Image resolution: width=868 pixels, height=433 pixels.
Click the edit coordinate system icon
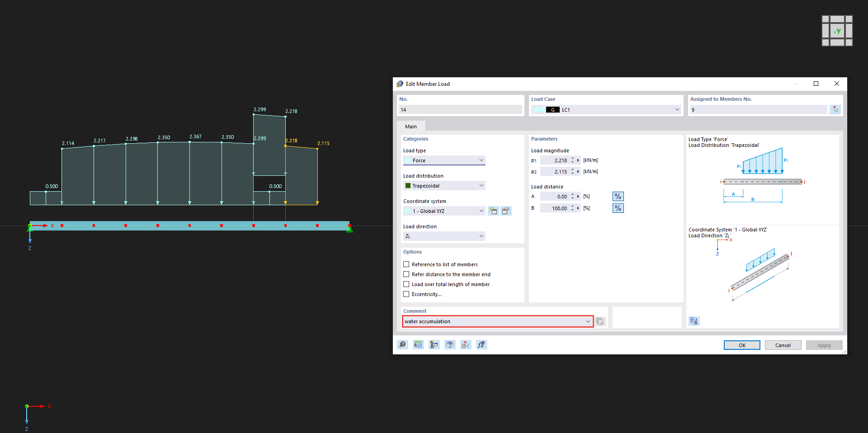click(506, 211)
